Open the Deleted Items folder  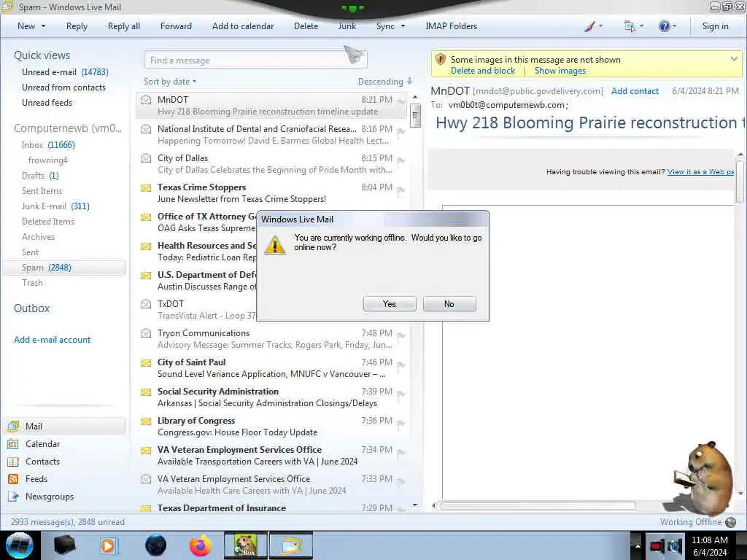pos(47,222)
